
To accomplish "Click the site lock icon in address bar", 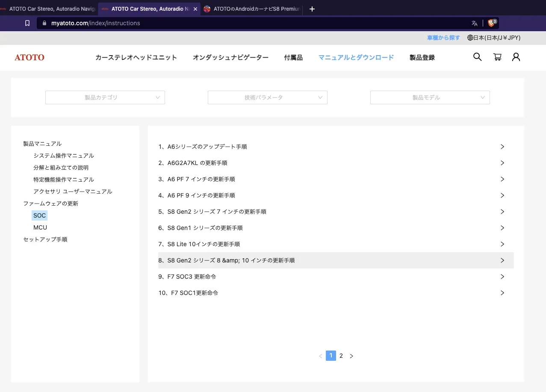I will [x=44, y=23].
